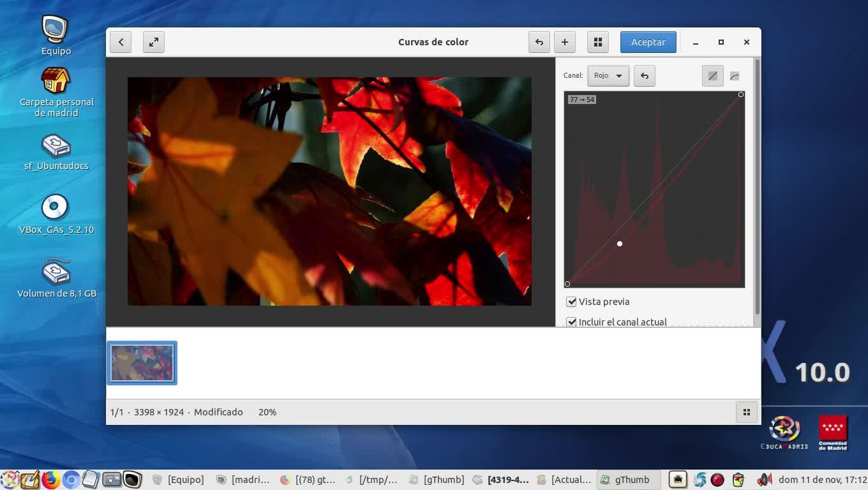Click the grid icon in status bar
868x490 pixels.
tap(747, 412)
